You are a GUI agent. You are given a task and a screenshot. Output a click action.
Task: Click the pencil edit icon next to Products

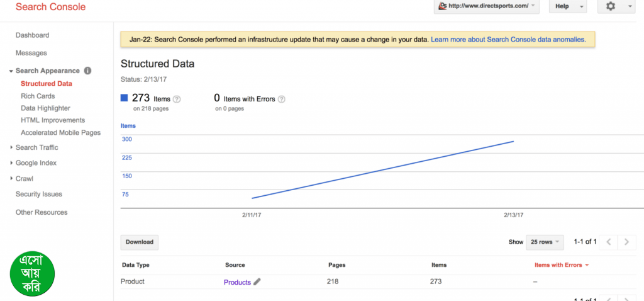tap(257, 282)
